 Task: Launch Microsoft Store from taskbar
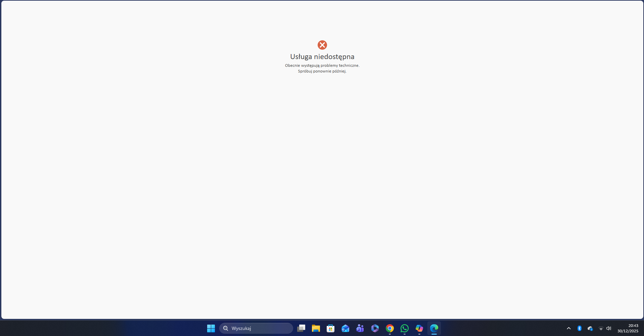click(331, 328)
